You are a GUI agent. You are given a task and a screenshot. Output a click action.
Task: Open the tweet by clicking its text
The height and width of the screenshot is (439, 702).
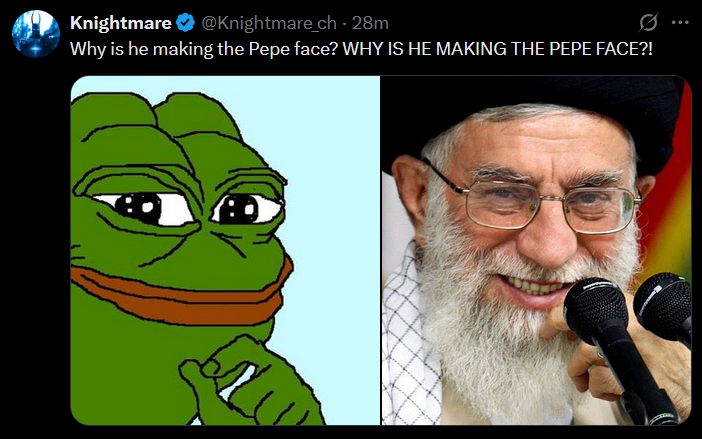tap(361, 48)
